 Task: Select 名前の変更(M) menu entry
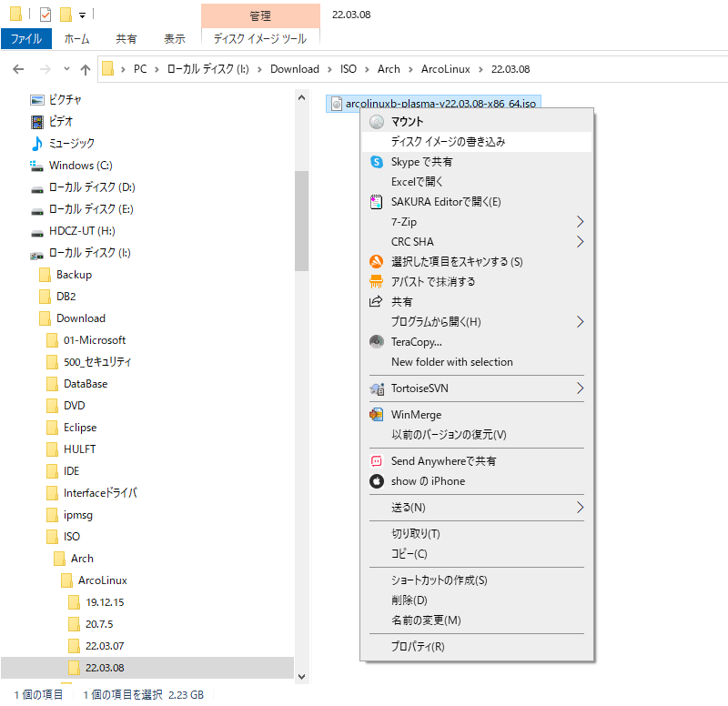[x=476, y=620]
